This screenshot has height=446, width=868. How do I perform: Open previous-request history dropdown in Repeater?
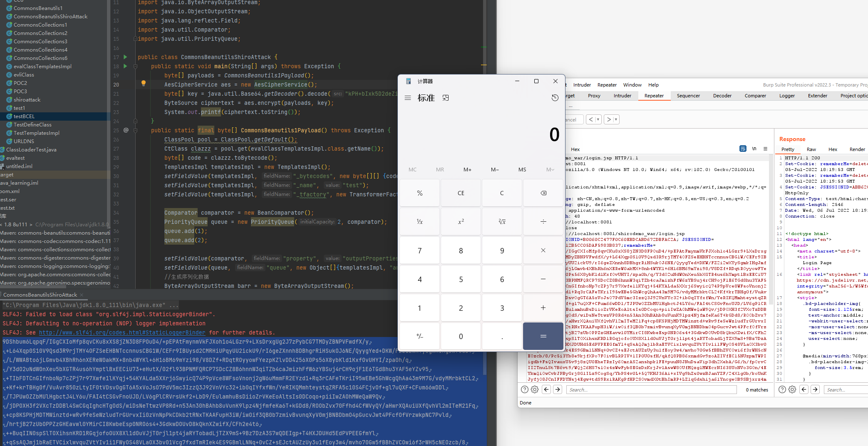pos(598,119)
